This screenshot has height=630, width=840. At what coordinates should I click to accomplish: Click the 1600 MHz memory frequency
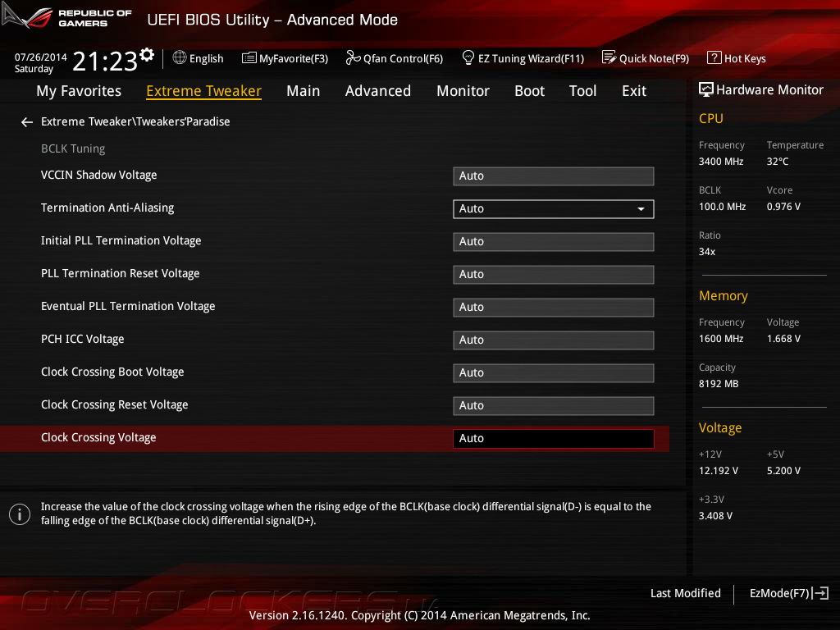point(720,339)
